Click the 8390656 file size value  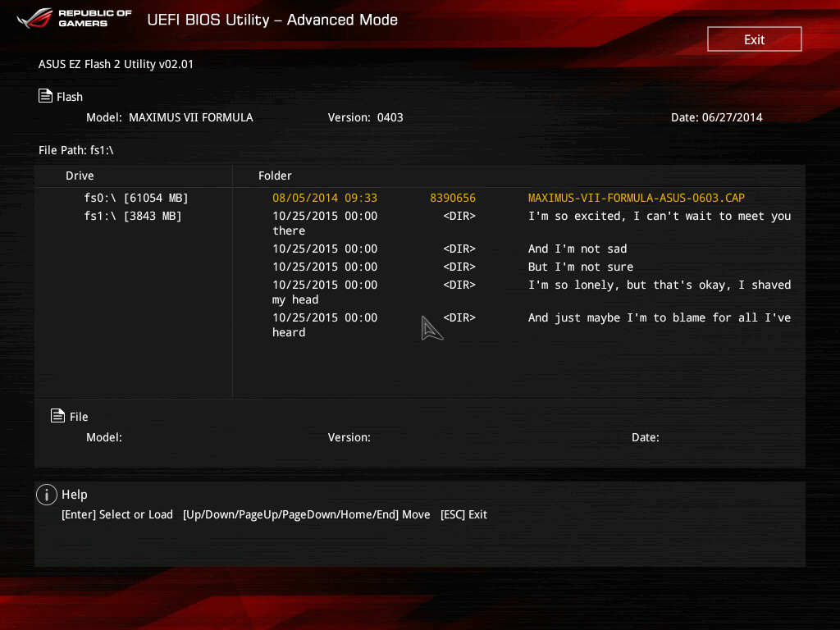tap(453, 198)
